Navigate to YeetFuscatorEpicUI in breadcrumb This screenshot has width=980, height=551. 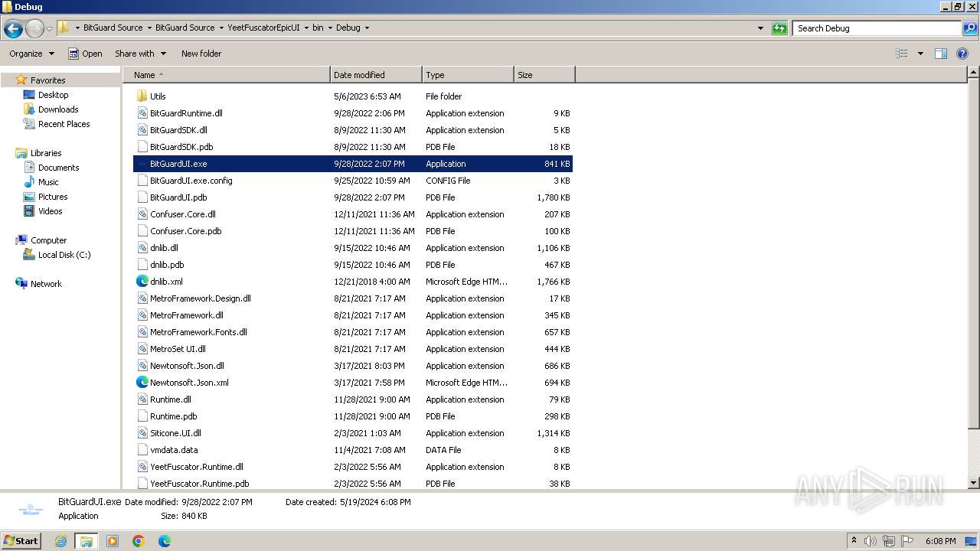tap(263, 28)
